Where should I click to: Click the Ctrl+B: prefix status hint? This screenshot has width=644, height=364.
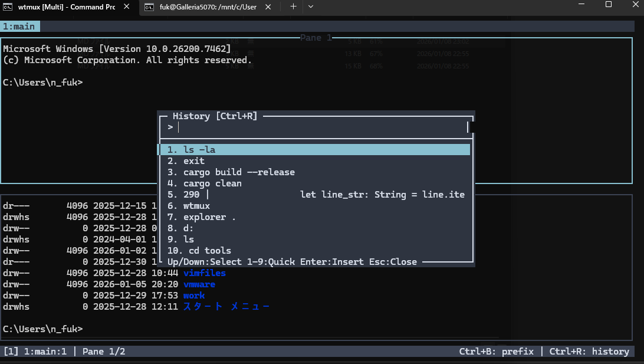tap(496, 352)
